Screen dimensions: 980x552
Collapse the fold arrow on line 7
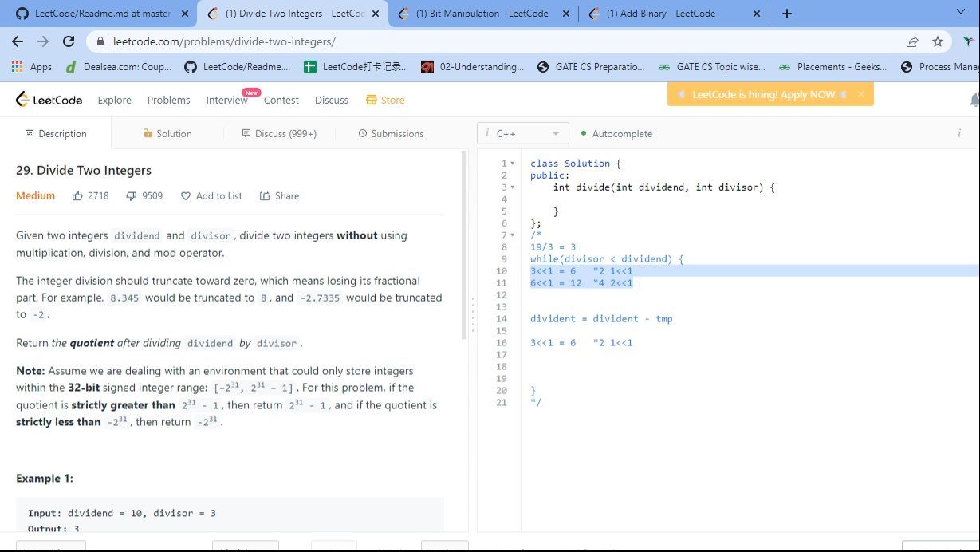click(513, 235)
